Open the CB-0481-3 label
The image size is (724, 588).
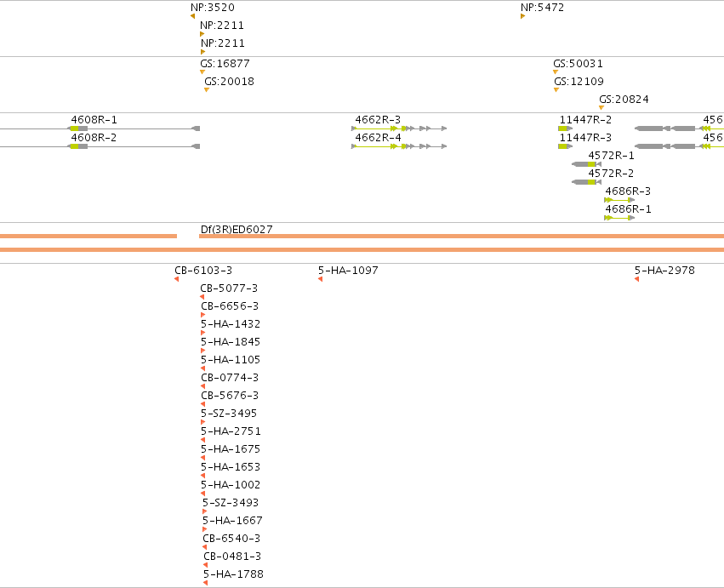(232, 557)
